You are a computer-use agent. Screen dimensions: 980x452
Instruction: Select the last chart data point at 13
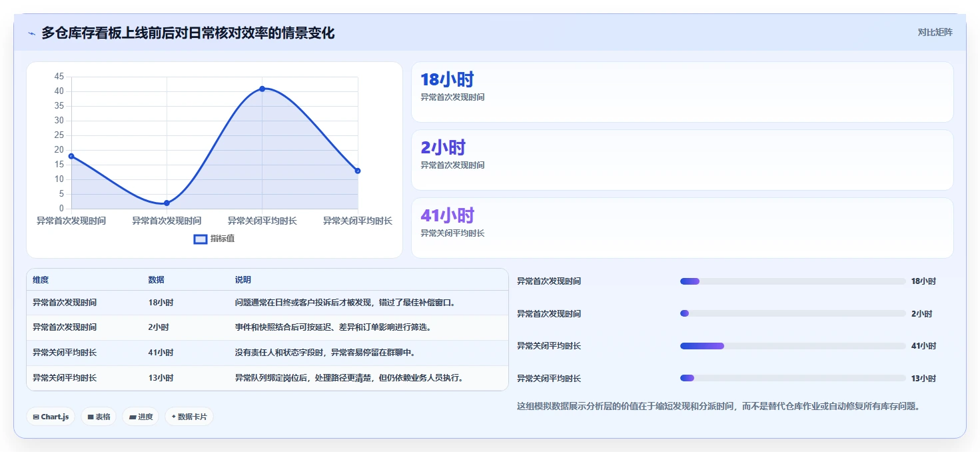[x=358, y=171]
